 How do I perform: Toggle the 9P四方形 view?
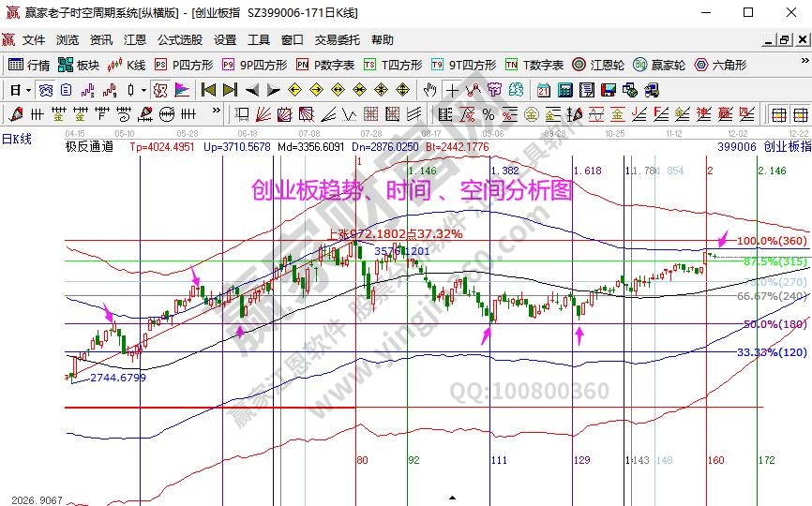click(x=250, y=66)
